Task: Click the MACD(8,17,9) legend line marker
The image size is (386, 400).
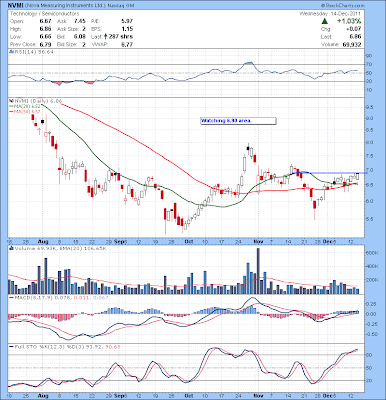Action: pyautogui.click(x=11, y=297)
